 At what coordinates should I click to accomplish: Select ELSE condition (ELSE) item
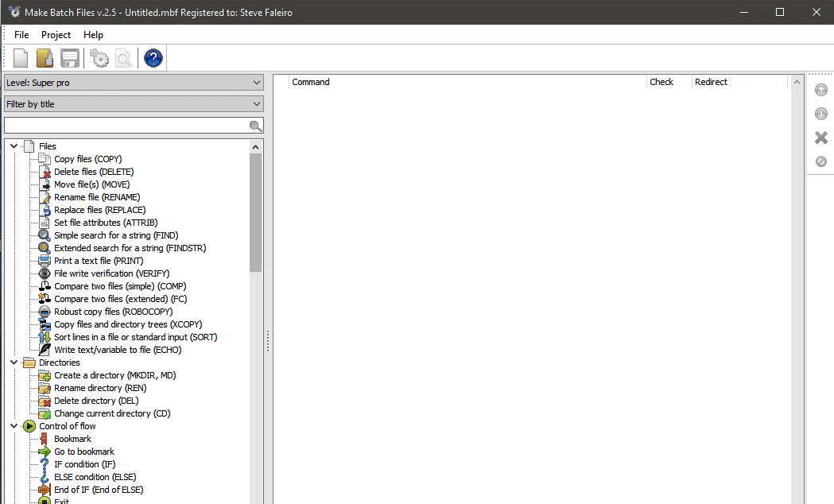tap(95, 478)
